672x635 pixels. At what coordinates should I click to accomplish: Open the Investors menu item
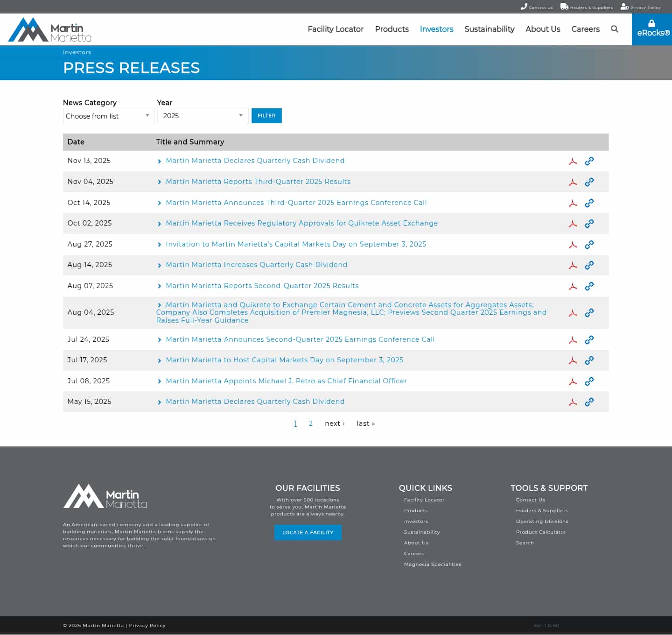click(436, 29)
